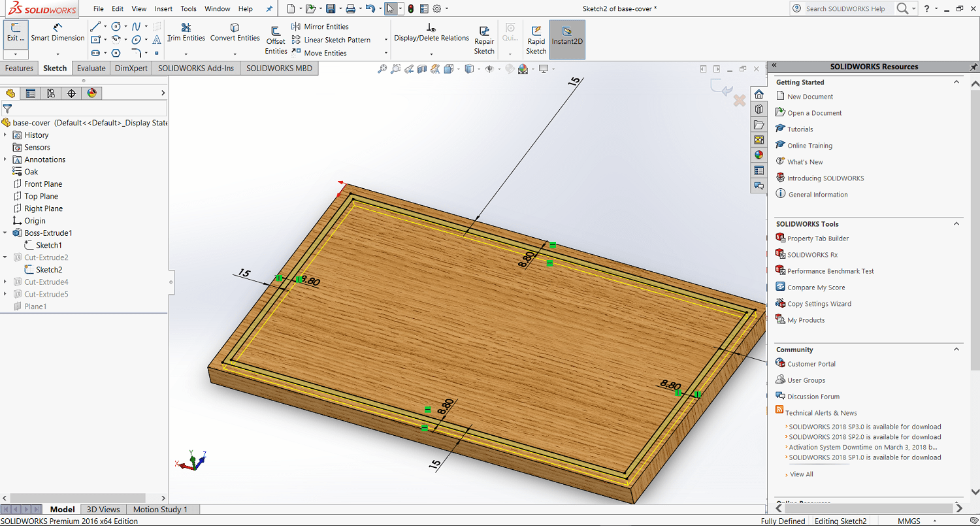This screenshot has width=980, height=526.
Task: Expand the History tree node
Action: [x=5, y=135]
